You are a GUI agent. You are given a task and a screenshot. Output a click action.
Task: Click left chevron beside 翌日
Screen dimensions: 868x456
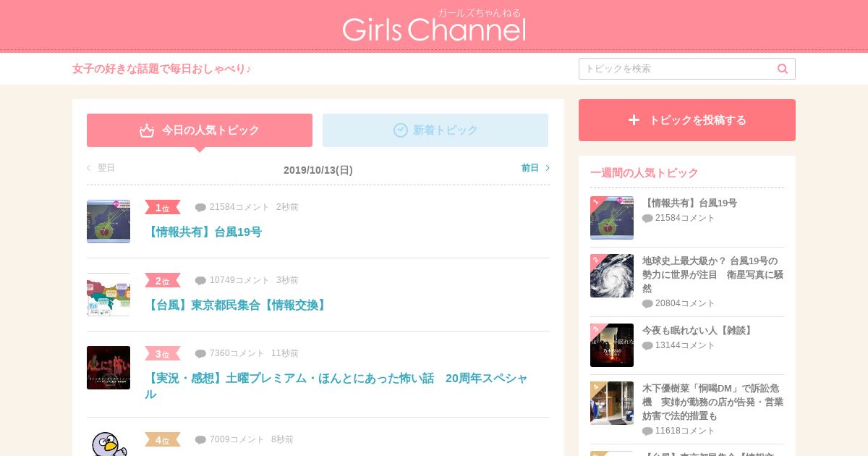pos(89,168)
